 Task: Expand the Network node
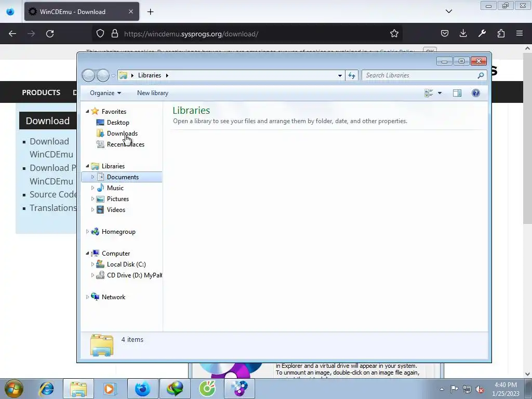click(87, 297)
